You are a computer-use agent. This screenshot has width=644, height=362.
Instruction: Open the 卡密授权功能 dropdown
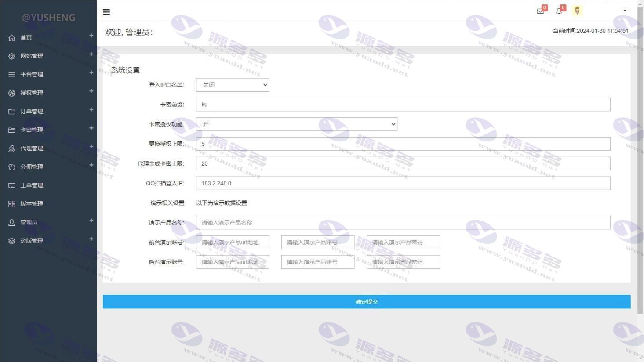click(297, 124)
